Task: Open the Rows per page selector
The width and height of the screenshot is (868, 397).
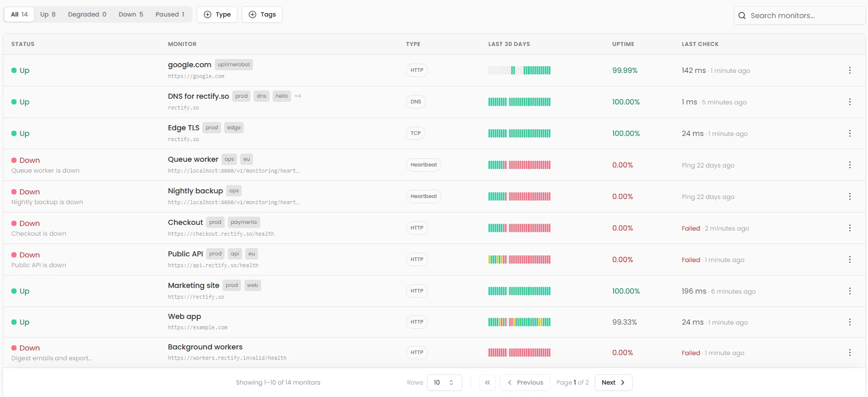Action: (445, 383)
